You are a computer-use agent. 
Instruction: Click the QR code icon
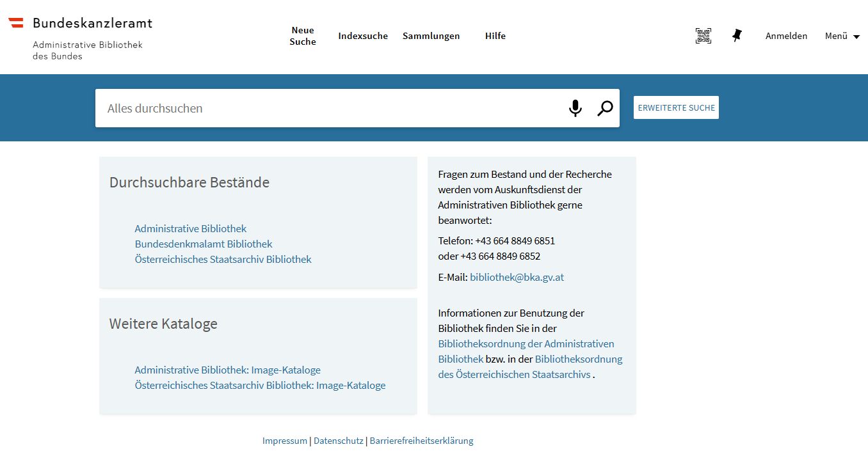tap(703, 36)
